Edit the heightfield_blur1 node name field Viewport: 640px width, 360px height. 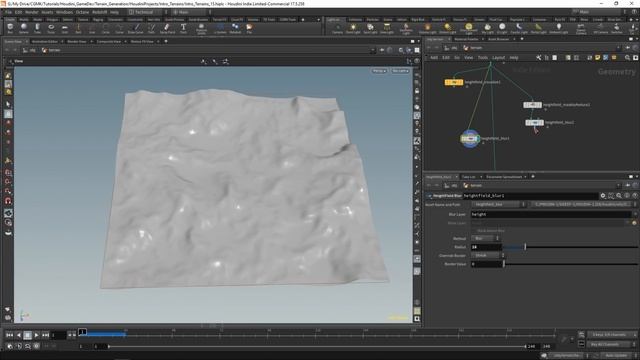[x=530, y=196]
